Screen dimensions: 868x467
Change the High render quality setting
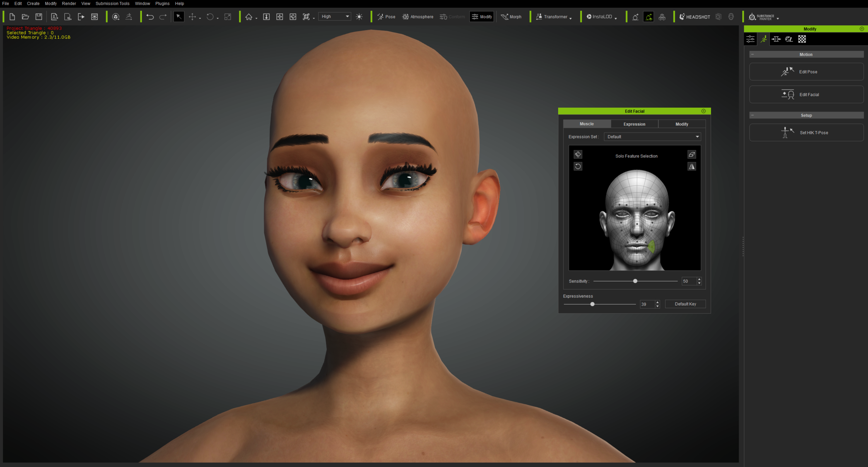[x=334, y=16]
